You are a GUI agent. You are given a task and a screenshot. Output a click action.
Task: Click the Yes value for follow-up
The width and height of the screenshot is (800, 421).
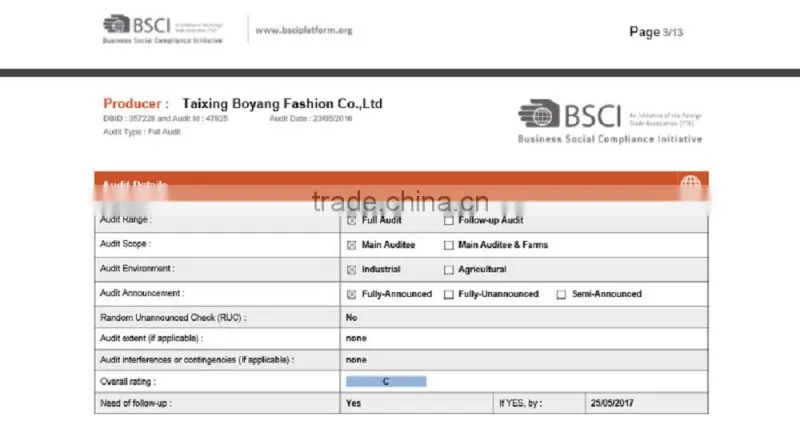[353, 403]
